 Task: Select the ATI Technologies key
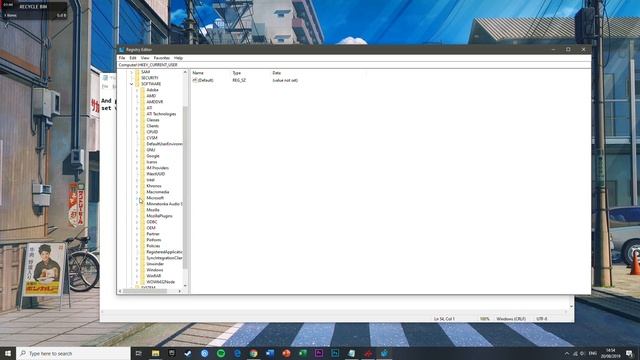(161, 114)
